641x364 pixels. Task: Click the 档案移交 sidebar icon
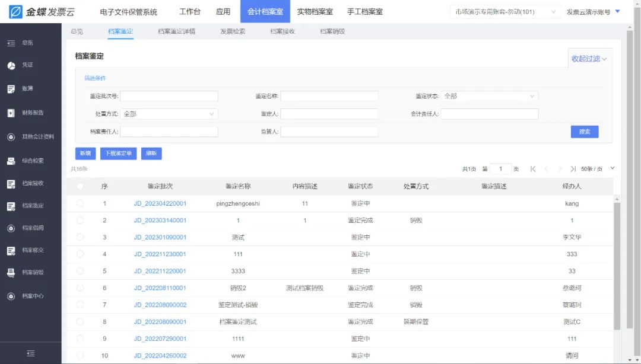pyautogui.click(x=11, y=250)
